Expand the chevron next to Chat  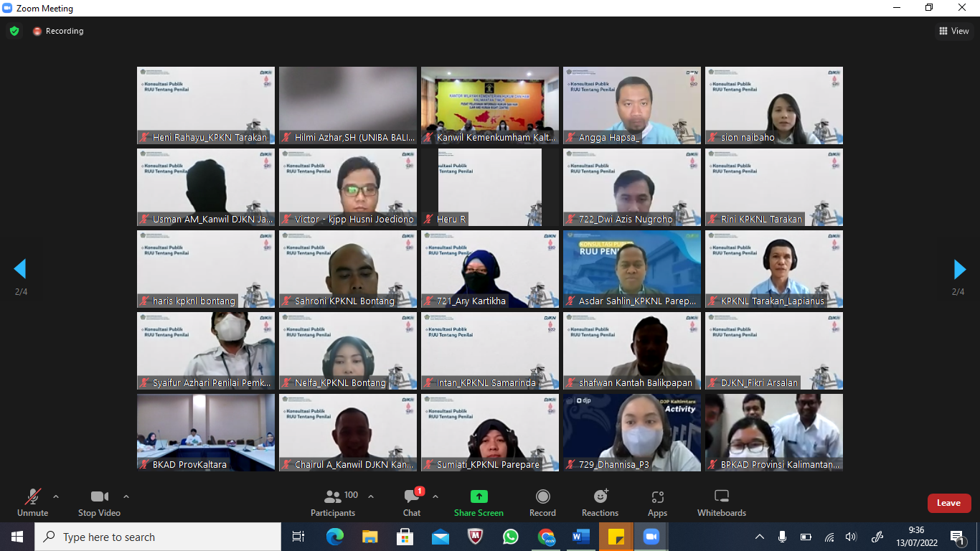tap(435, 496)
